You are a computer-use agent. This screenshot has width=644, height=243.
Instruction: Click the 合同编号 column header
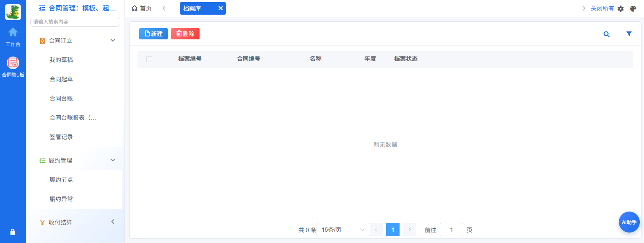(x=249, y=59)
